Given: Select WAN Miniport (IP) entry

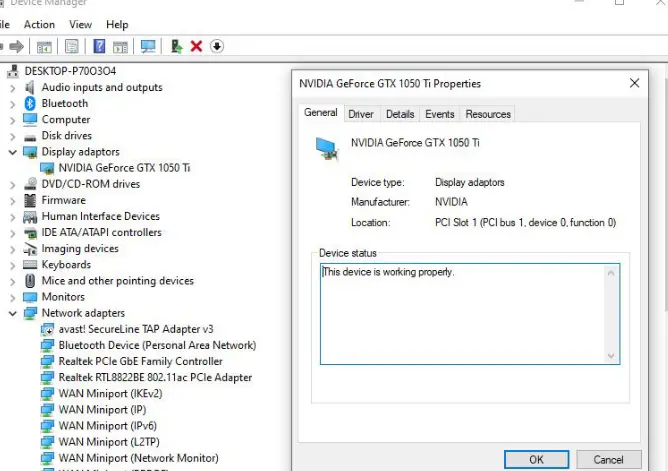Looking at the screenshot, I should (x=102, y=410).
